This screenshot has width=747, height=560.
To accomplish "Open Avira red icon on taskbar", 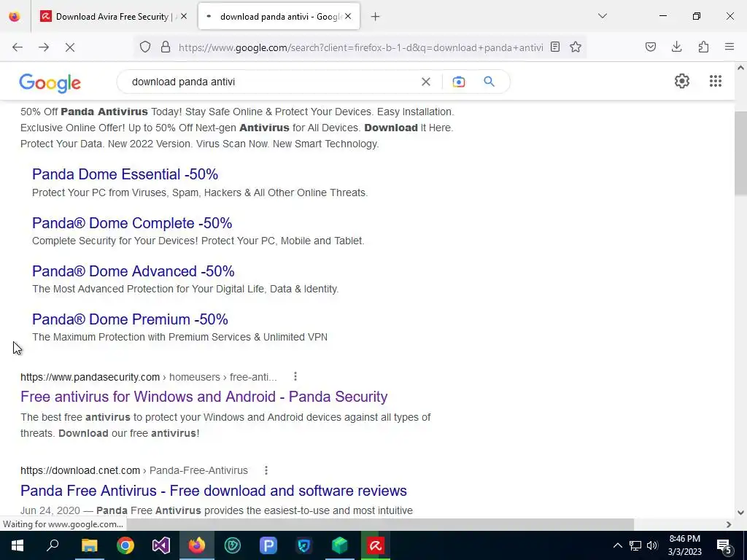I will click(376, 545).
